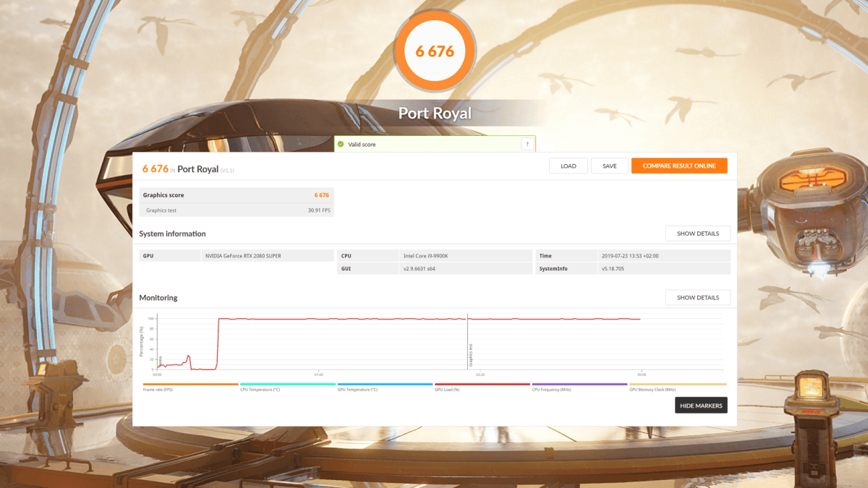Open the valid score help question mark

pyautogui.click(x=527, y=144)
